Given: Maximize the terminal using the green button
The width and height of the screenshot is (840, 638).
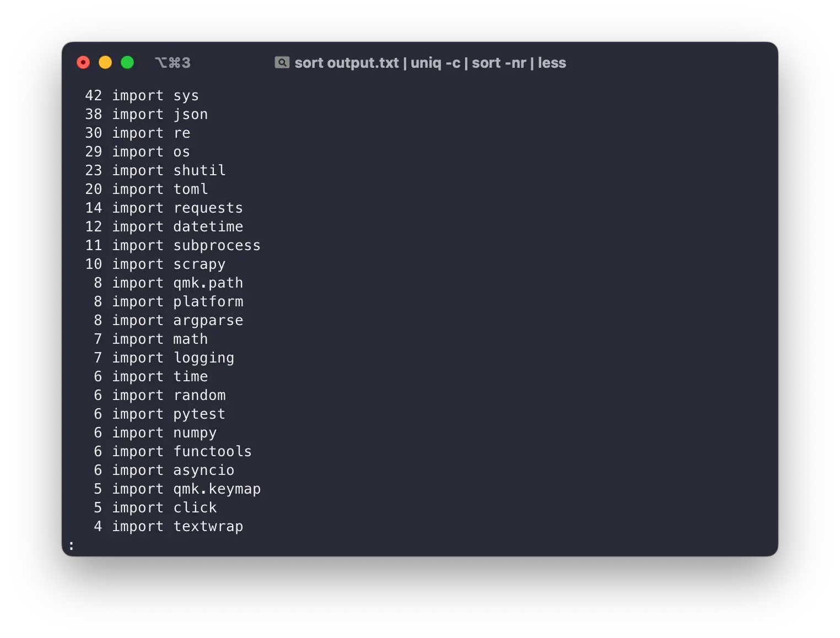Looking at the screenshot, I should point(127,63).
